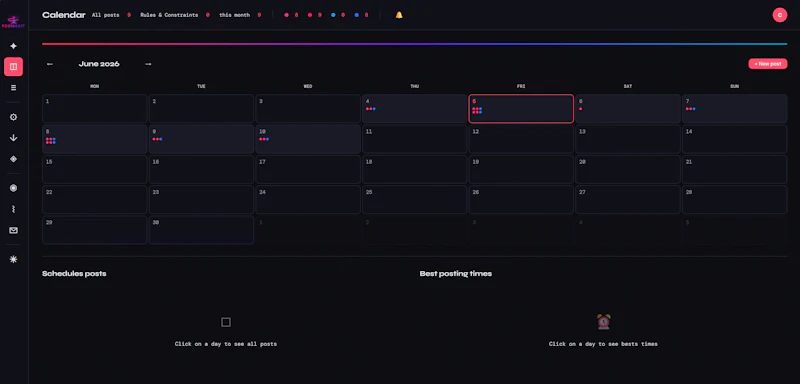The image size is (800, 384).
Task: Click the THU column header
Action: pos(414,86)
